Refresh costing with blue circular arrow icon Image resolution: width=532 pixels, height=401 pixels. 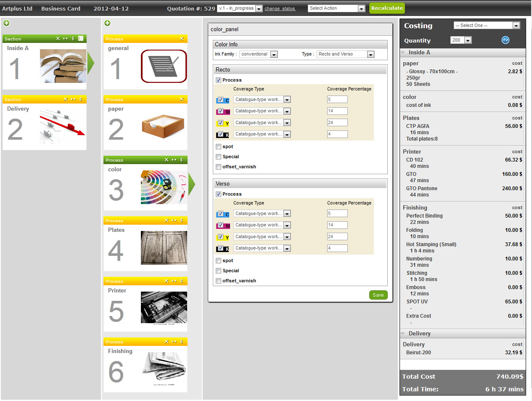click(x=506, y=40)
